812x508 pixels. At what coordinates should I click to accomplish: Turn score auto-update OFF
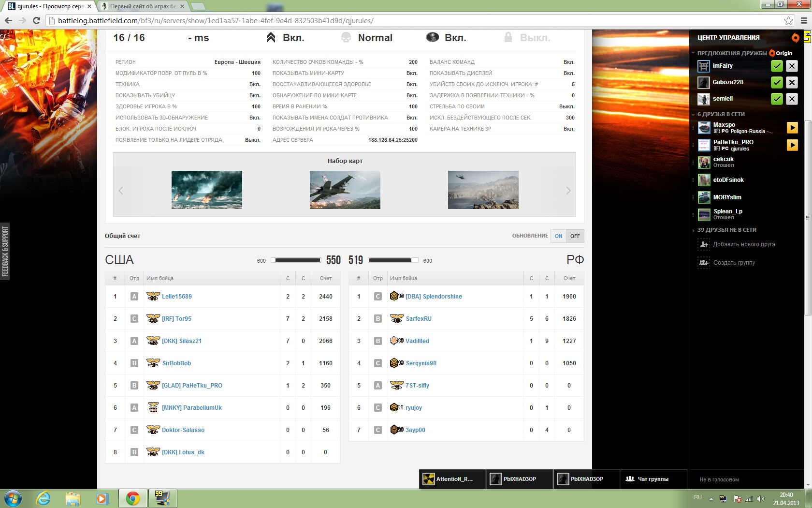575,236
